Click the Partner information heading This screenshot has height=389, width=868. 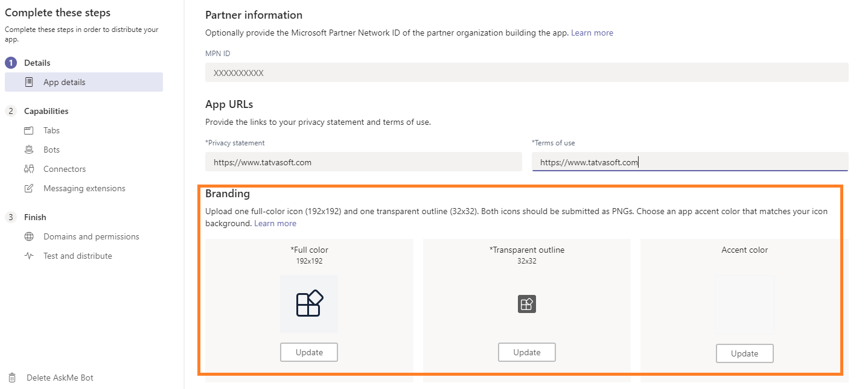(x=254, y=15)
